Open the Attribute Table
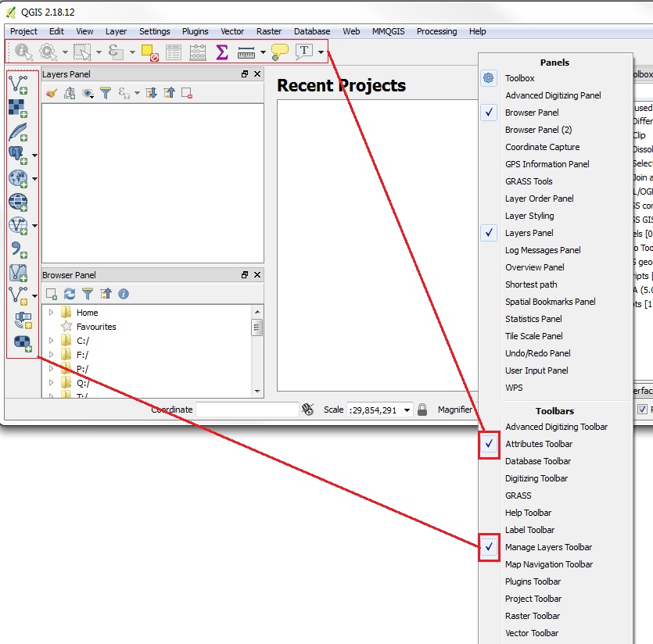Viewport: 653px width, 644px height. tap(174, 52)
